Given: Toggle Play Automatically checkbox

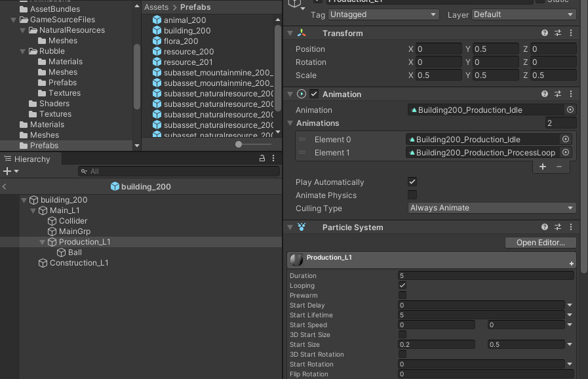Looking at the screenshot, I should coord(412,182).
